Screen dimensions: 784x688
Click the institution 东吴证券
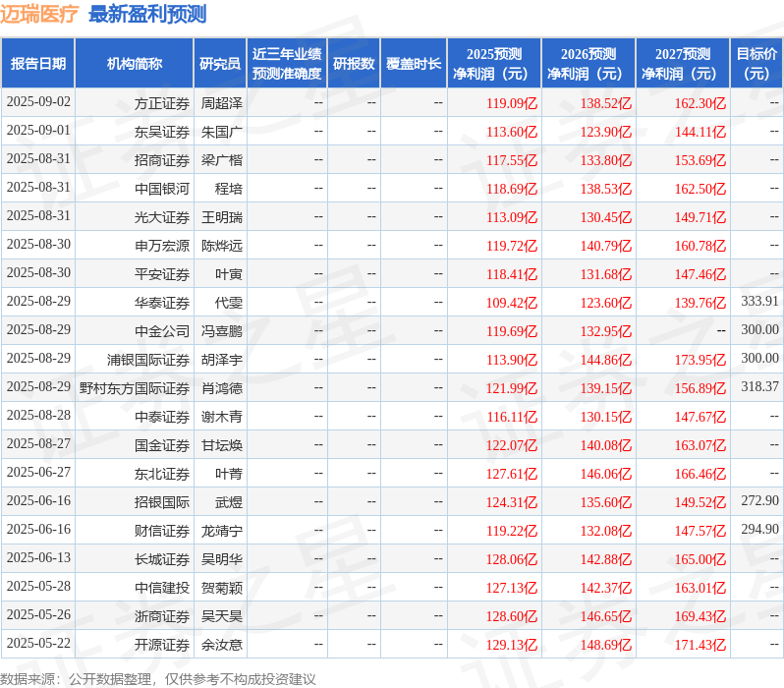coord(162,132)
